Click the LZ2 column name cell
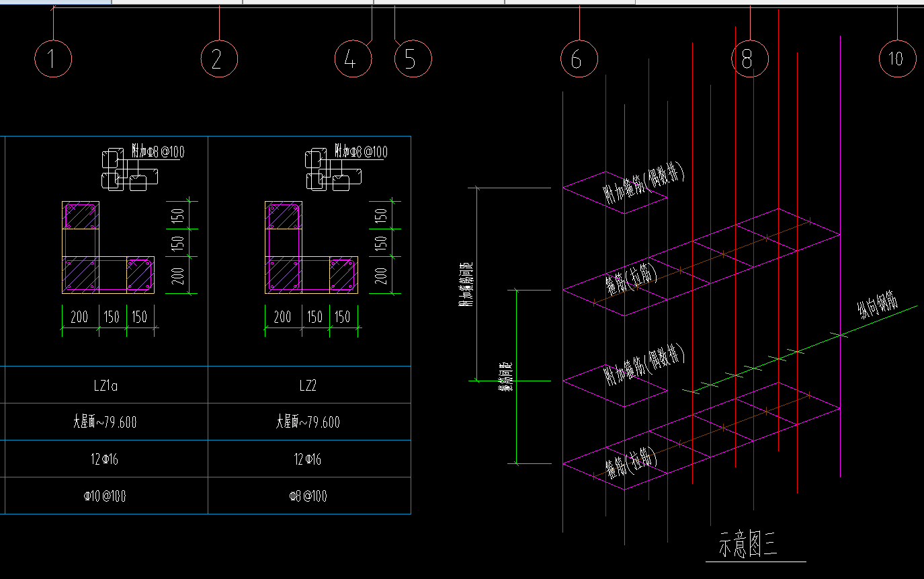This screenshot has width=924, height=579. pyautogui.click(x=308, y=385)
